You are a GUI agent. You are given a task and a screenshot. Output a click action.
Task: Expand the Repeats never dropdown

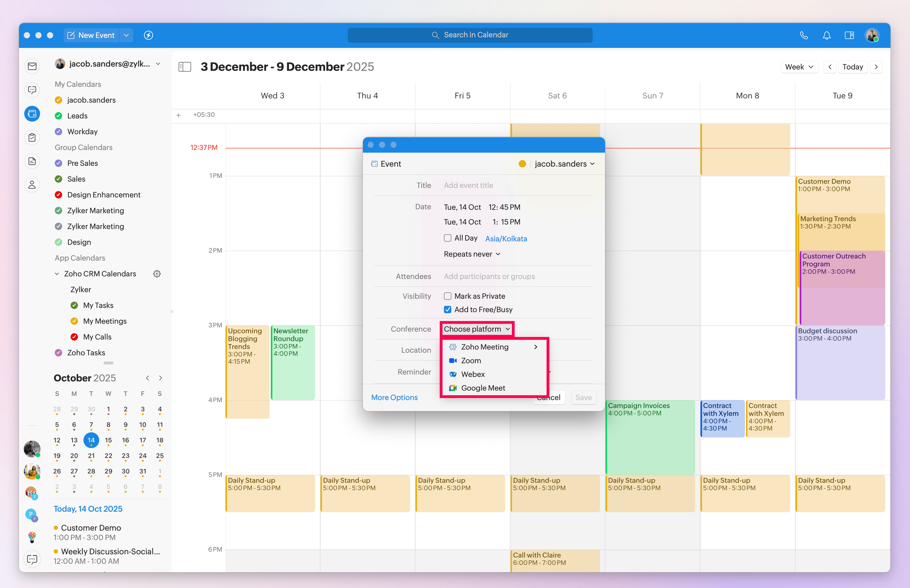click(x=472, y=254)
